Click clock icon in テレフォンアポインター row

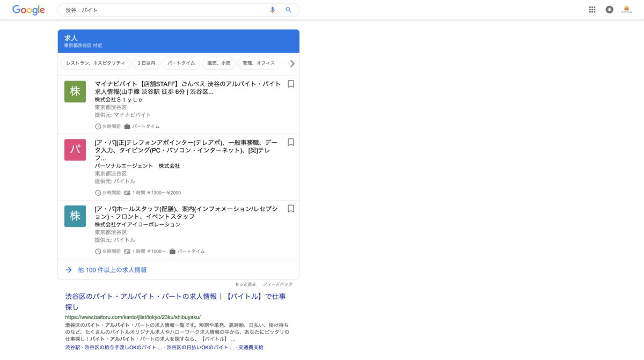click(98, 193)
